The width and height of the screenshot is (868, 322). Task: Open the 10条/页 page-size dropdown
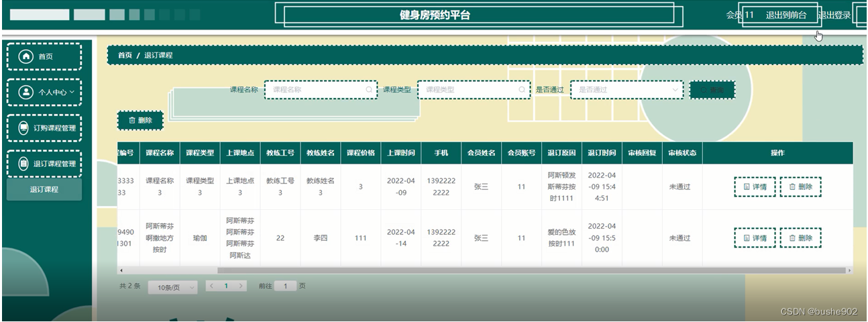click(x=172, y=287)
